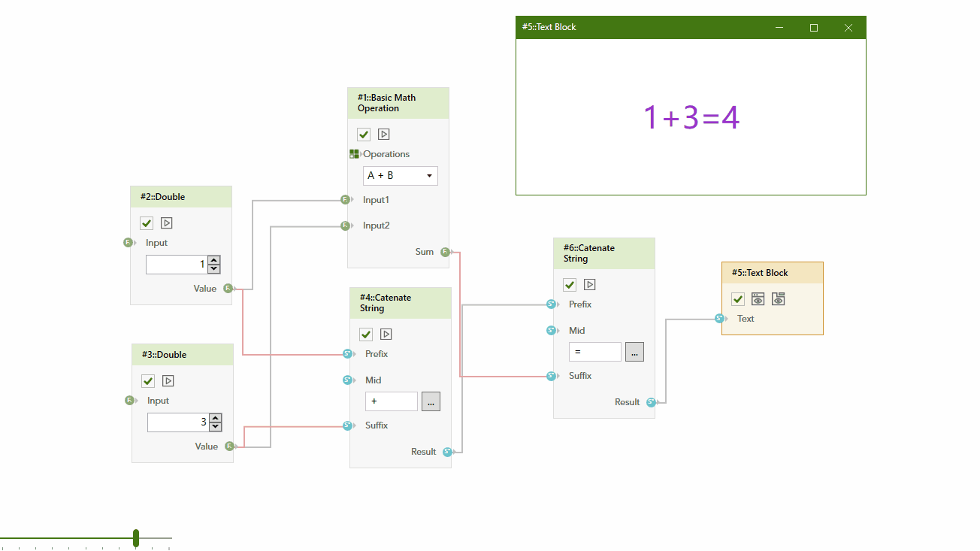
Task: Decrease the #2 Double value with down arrow
Action: click(x=214, y=269)
